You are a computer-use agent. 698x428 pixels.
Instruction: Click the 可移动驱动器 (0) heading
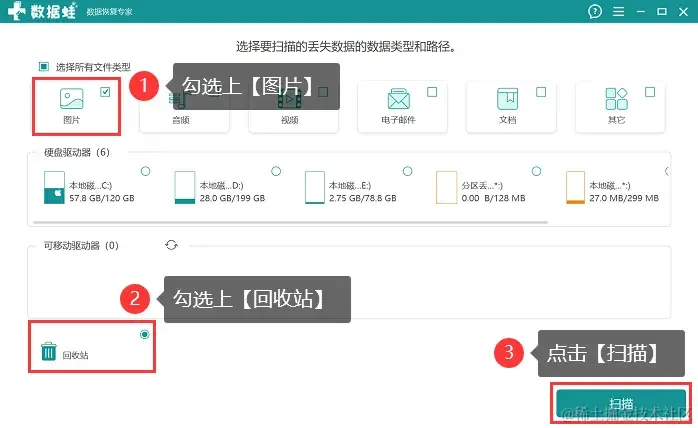pos(81,245)
